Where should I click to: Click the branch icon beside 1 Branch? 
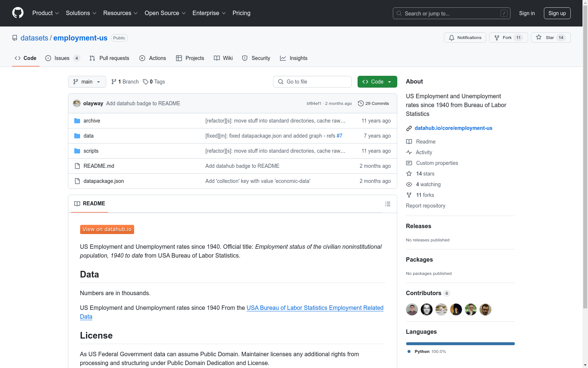pos(114,82)
